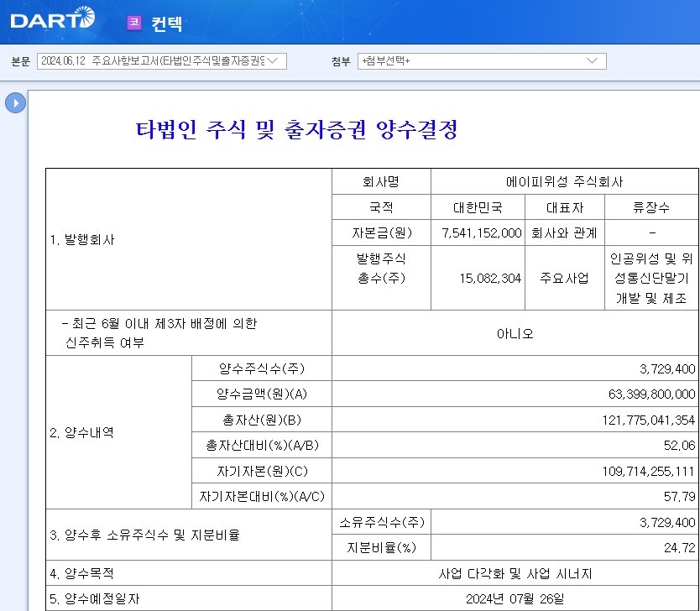Click the DART logo
This screenshot has height=611, width=700.
(x=53, y=18)
